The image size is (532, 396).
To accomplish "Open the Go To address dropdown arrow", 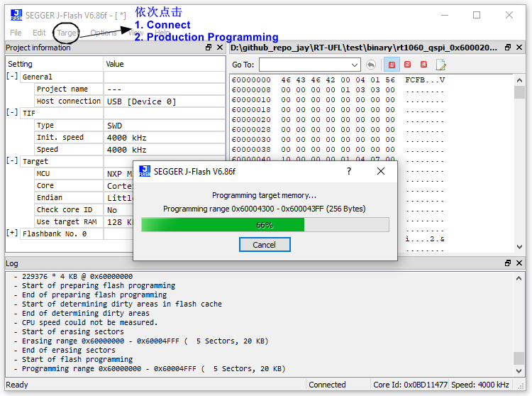I will 355,65.
